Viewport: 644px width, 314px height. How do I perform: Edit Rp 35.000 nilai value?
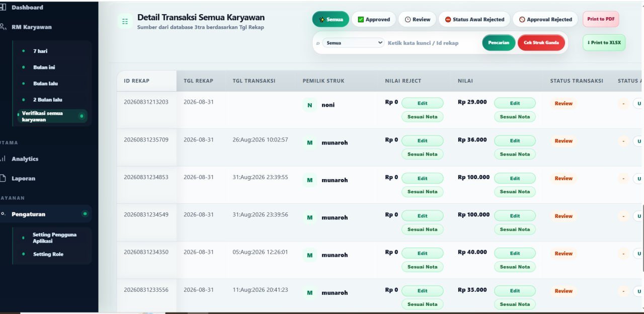[515, 291]
